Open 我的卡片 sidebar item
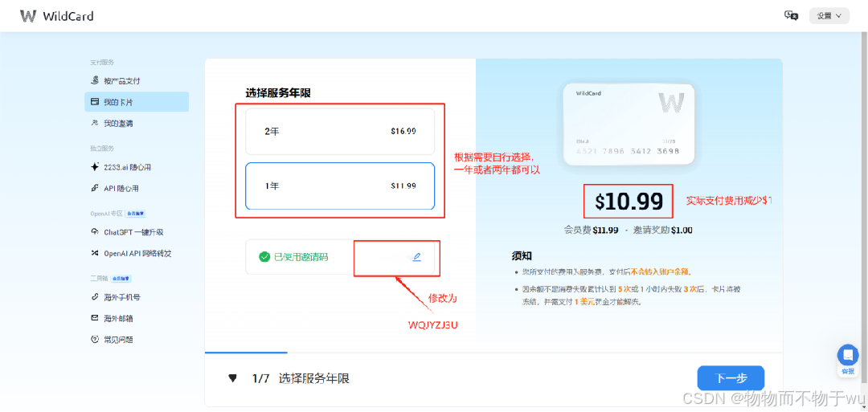 [x=137, y=102]
